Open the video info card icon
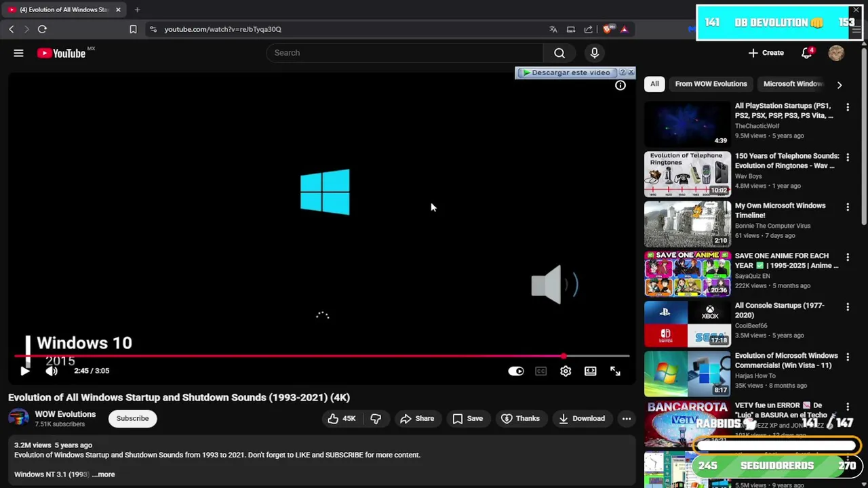 pyautogui.click(x=620, y=85)
